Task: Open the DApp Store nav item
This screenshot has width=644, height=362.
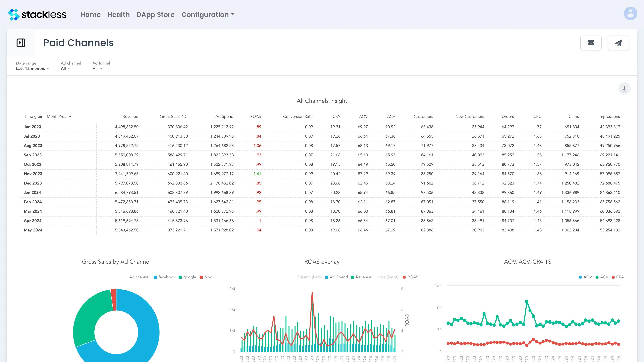Action: [x=155, y=14]
